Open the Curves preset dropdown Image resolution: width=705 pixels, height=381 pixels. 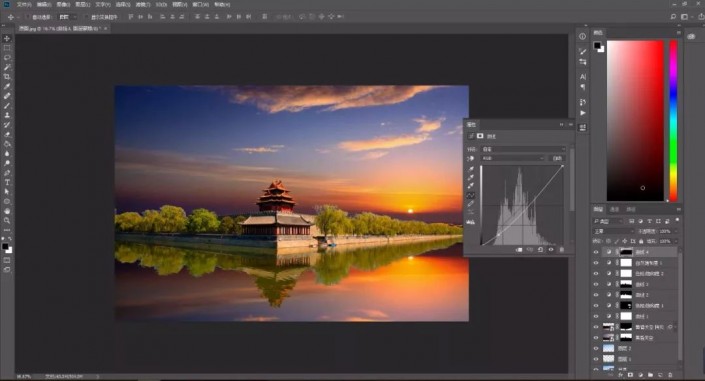point(523,149)
